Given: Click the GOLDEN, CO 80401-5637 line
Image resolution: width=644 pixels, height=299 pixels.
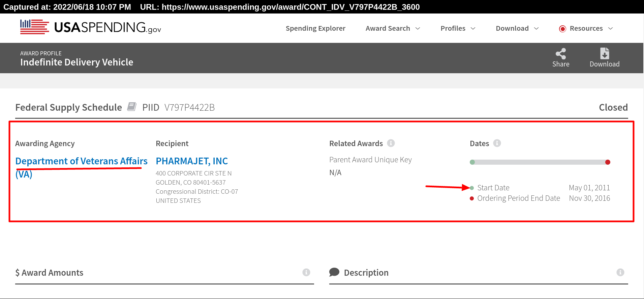Looking at the screenshot, I should 190,182.
